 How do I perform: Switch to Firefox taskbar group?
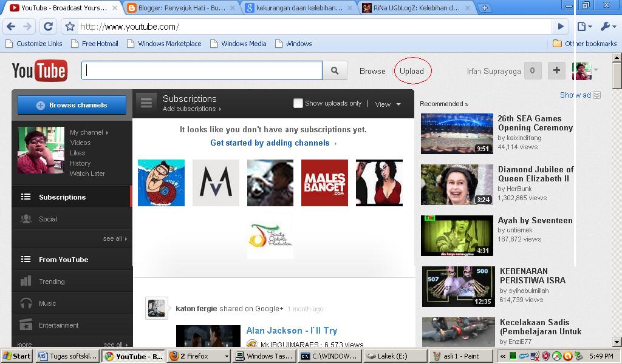click(199, 356)
